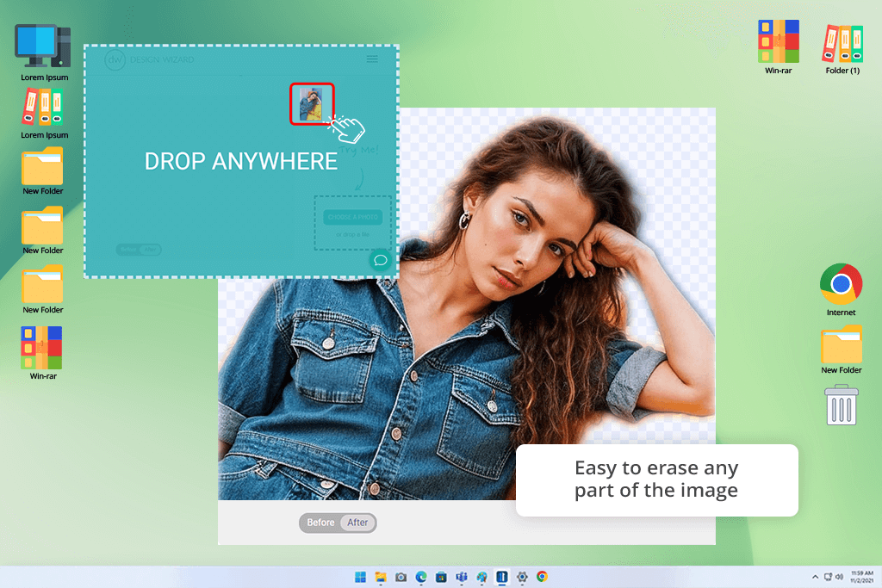Screen dimensions: 882x588
Task: Click the dw Design Wizard logo
Action: tap(149, 59)
